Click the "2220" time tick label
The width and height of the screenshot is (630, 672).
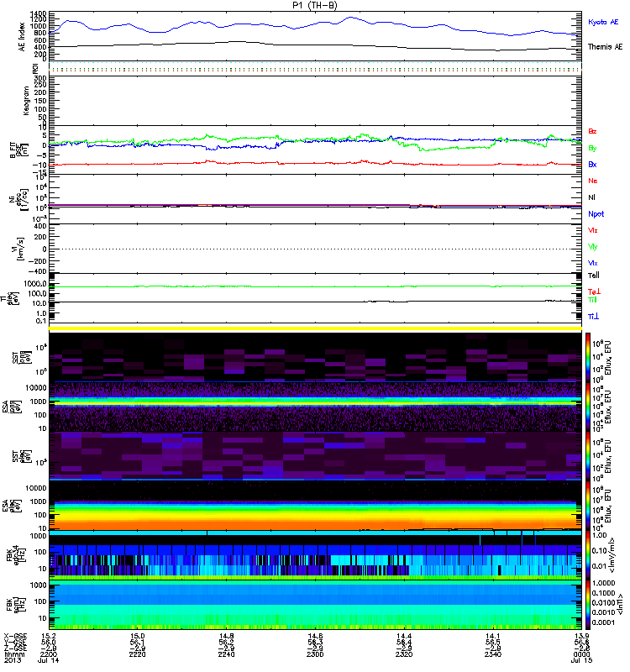pos(137,654)
